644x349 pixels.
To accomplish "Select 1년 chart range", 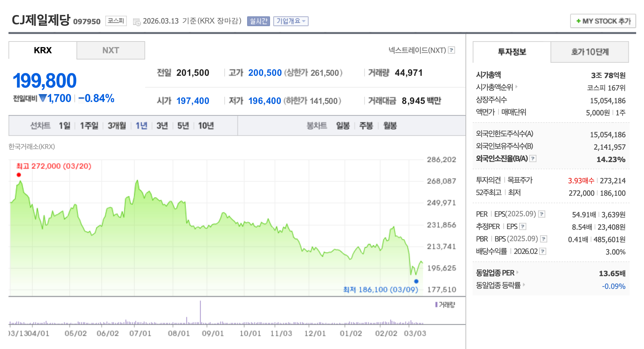I will tap(142, 126).
